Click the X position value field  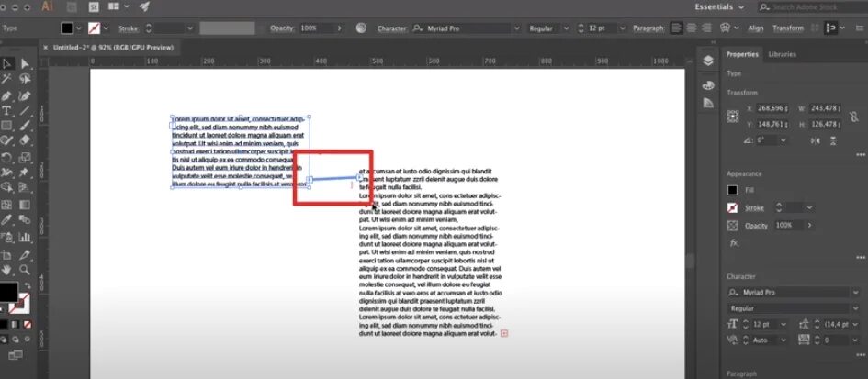pos(772,108)
